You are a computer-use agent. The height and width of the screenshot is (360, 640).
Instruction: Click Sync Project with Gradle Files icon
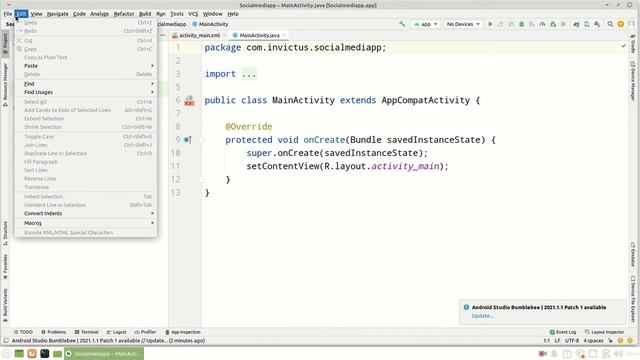(x=576, y=24)
